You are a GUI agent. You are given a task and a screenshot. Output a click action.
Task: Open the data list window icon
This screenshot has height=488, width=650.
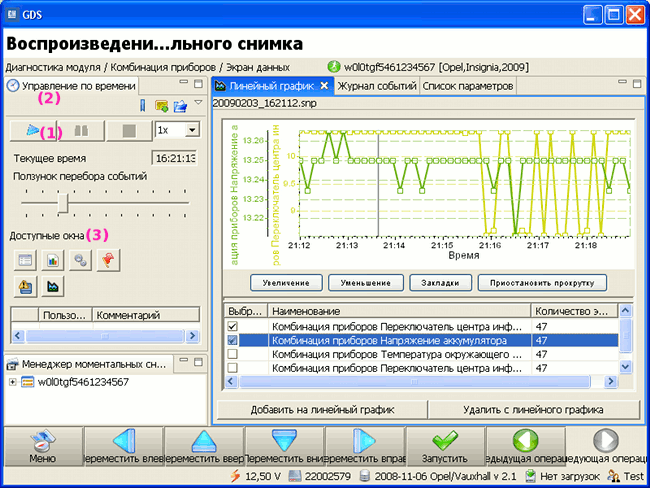[x=25, y=260]
